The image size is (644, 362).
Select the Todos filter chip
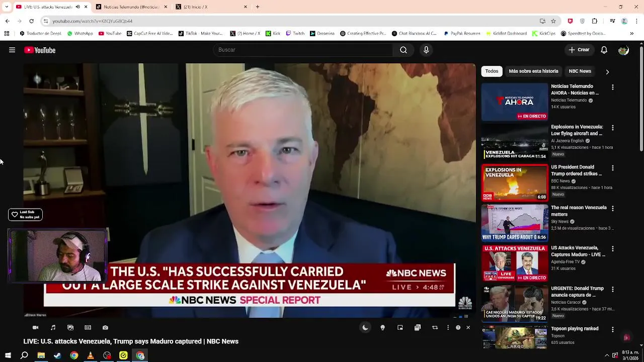pyautogui.click(x=492, y=71)
